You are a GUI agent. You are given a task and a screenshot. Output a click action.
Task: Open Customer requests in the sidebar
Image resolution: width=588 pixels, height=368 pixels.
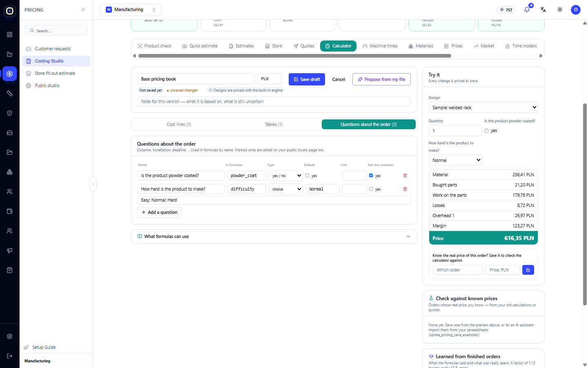[56, 49]
